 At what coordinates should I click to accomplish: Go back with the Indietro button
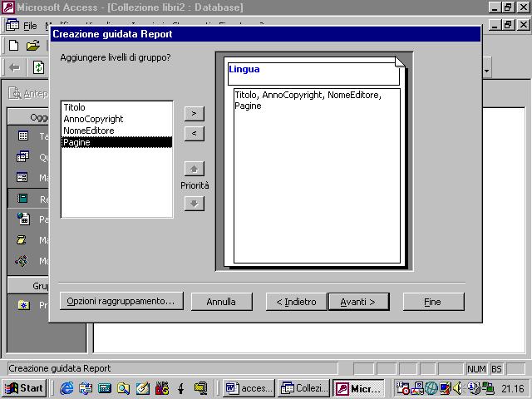296,302
